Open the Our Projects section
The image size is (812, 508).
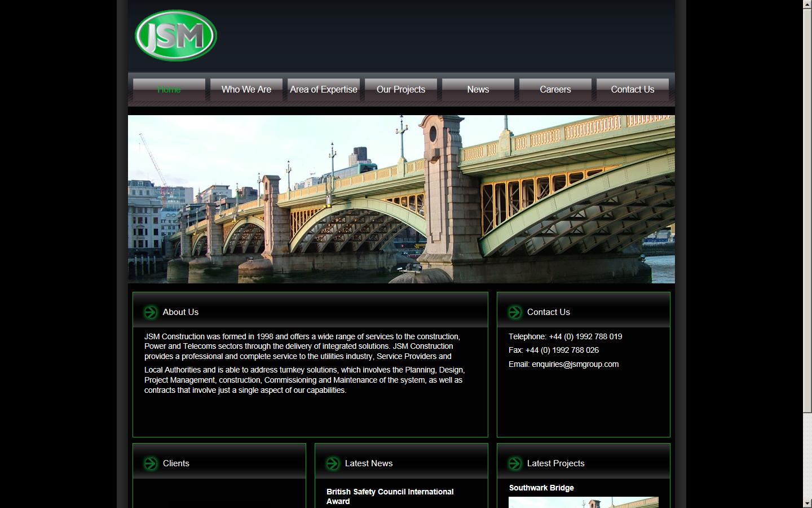401,89
